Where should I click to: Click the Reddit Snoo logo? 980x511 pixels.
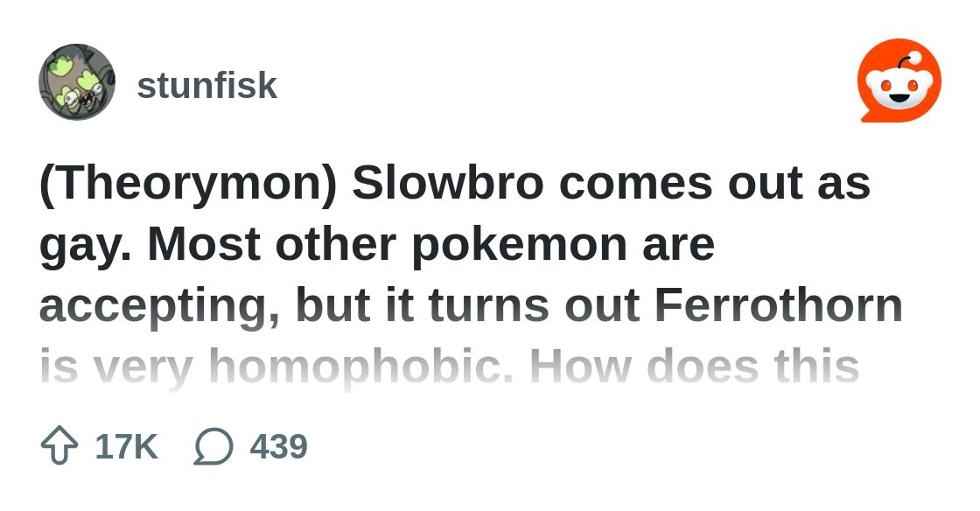tap(899, 81)
